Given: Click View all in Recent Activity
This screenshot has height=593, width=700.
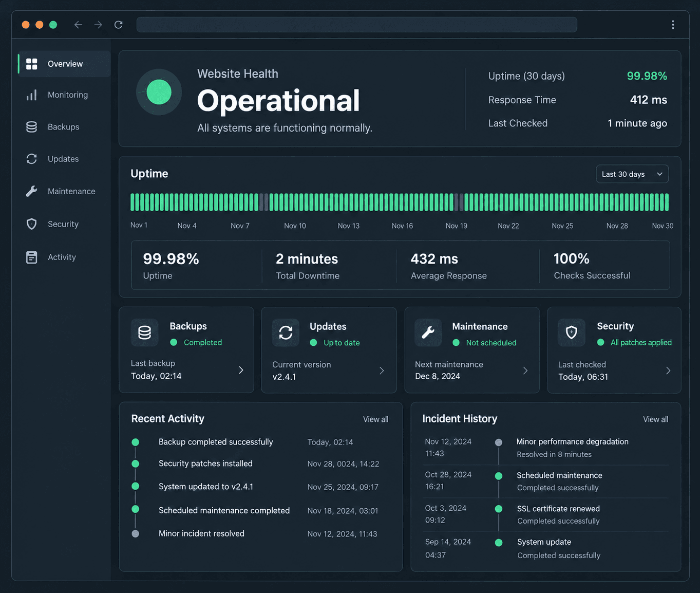Looking at the screenshot, I should (x=375, y=419).
